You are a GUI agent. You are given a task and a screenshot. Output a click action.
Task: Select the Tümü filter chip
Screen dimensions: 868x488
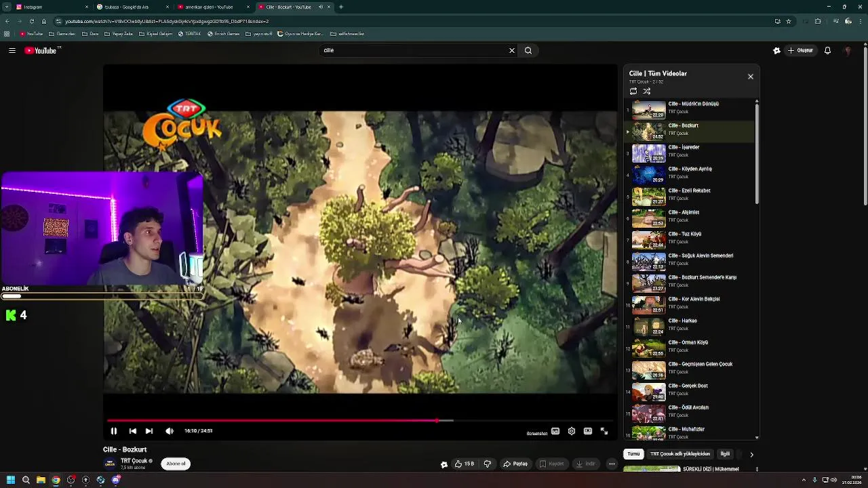pos(633,454)
